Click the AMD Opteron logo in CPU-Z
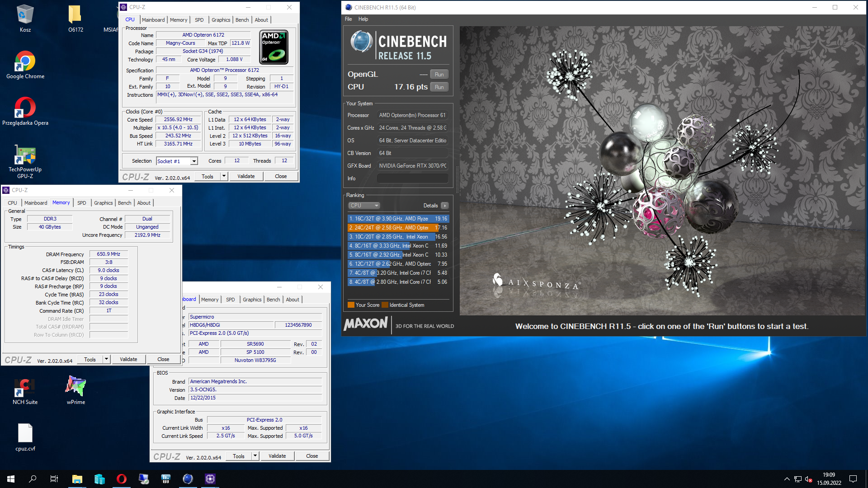This screenshot has height=488, width=868. 274,47
